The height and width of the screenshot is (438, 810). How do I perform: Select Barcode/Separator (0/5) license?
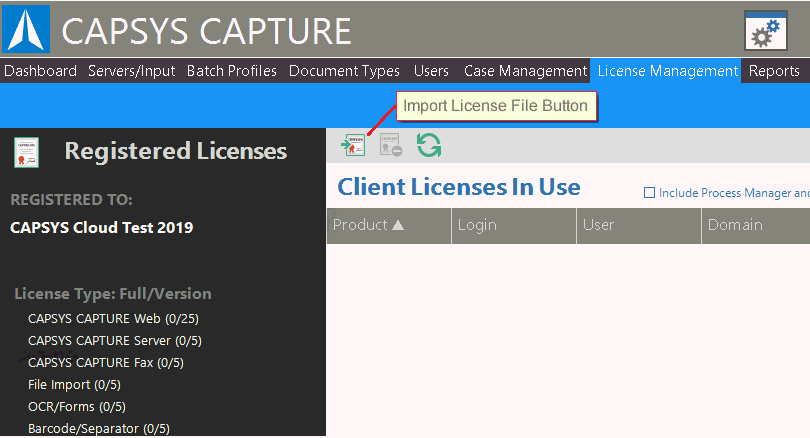click(99, 429)
